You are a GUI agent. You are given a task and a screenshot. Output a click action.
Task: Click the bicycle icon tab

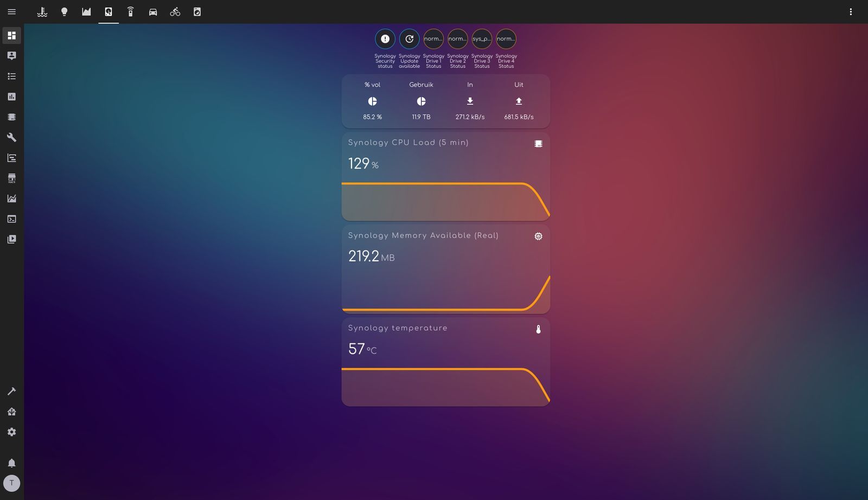(175, 11)
